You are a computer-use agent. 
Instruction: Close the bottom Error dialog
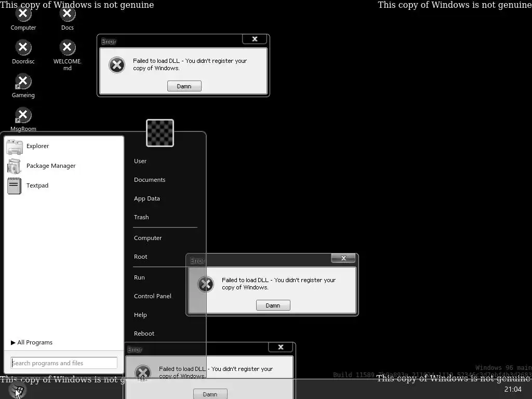tap(281, 347)
